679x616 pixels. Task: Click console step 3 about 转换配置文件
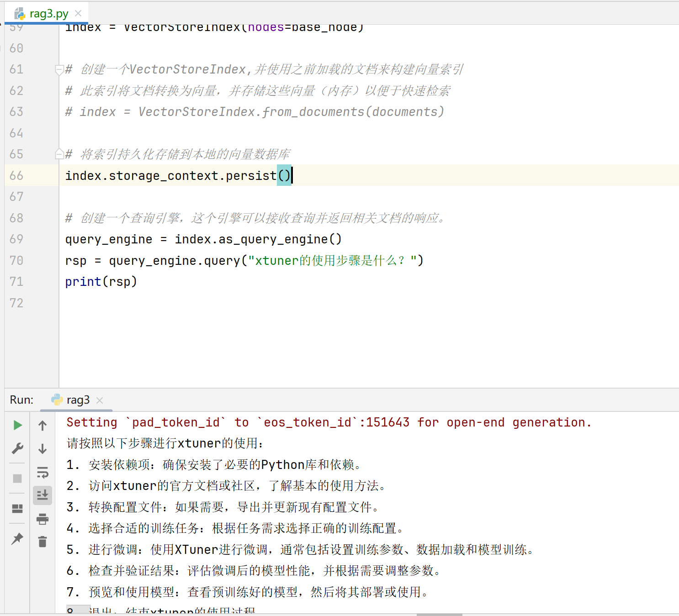pos(224,507)
